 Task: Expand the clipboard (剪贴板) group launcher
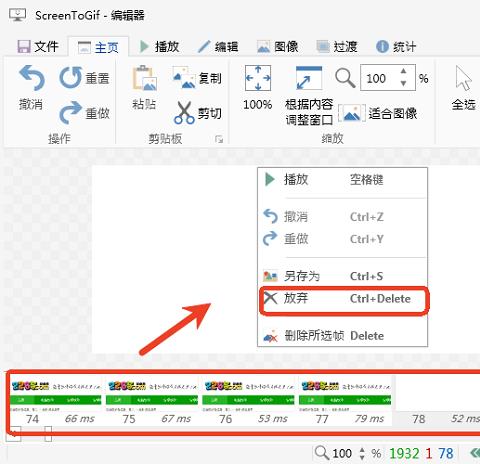click(219, 139)
